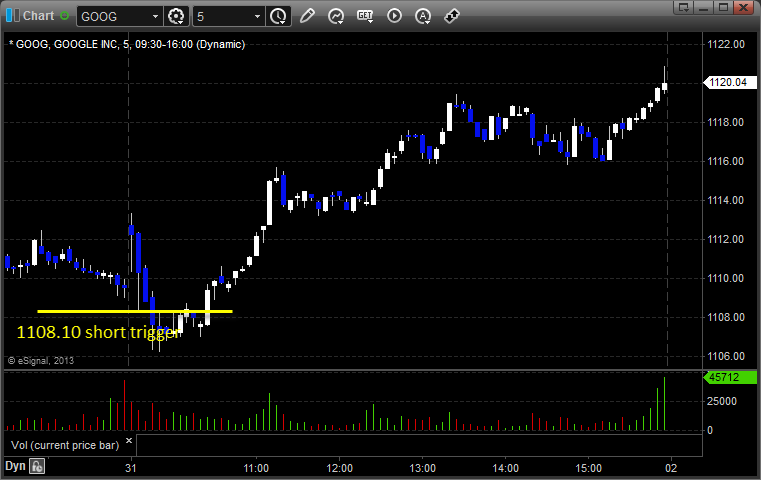
Task: Open the time template clock menu
Action: (x=278, y=17)
